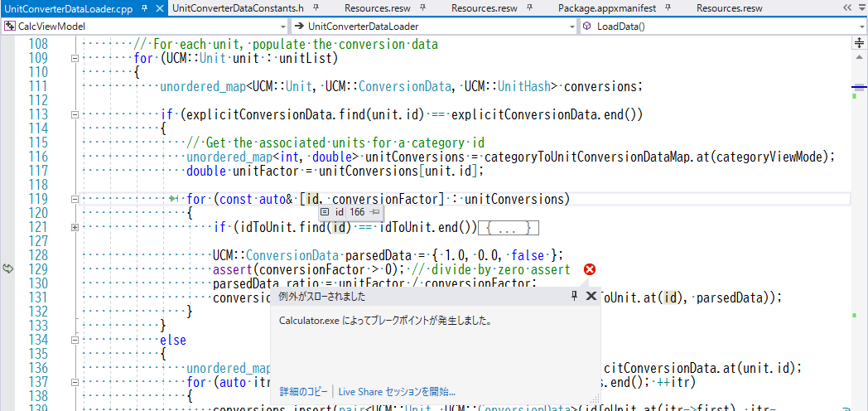The image size is (868, 411).
Task: Click the comment on line 115
Action: (x=336, y=143)
